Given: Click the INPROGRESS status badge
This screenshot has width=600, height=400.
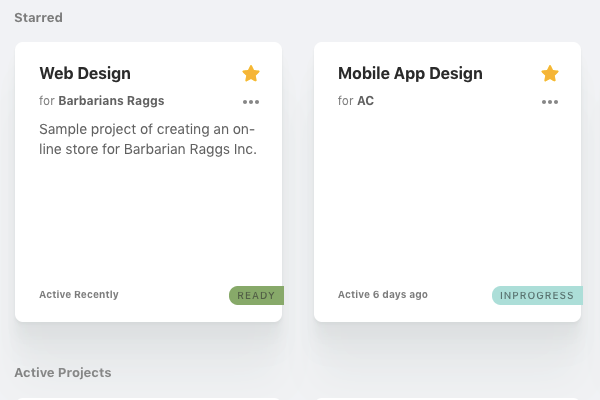Looking at the screenshot, I should click(537, 296).
